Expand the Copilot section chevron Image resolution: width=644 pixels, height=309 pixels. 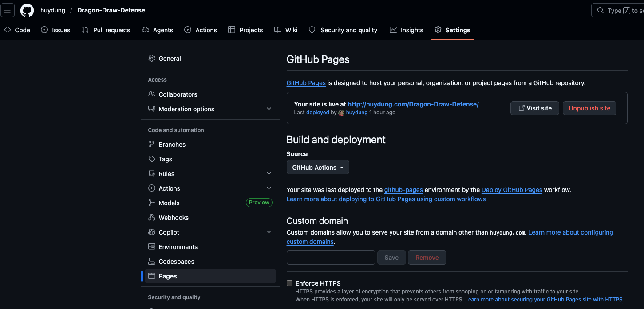coord(269,232)
